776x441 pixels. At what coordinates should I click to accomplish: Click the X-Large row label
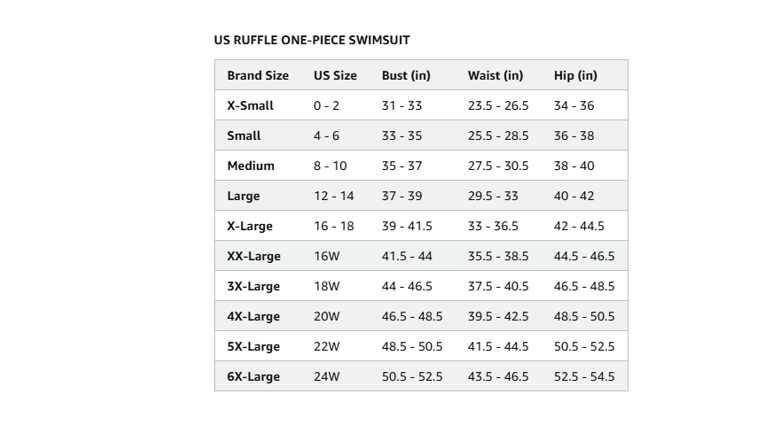[249, 226]
